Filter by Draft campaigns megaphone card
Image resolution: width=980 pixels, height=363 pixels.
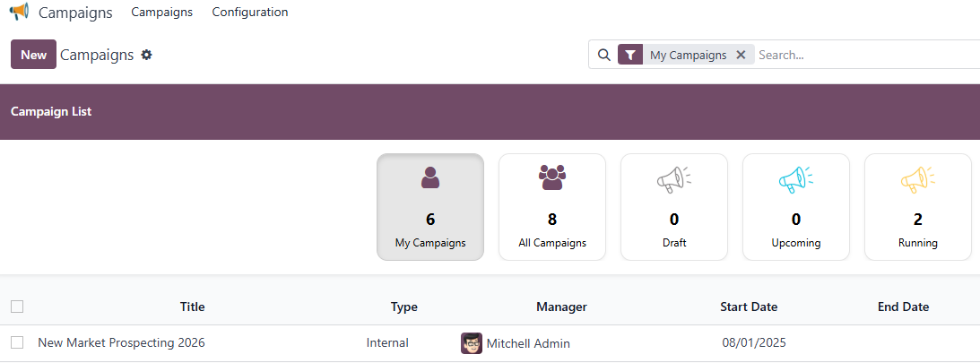(x=674, y=207)
